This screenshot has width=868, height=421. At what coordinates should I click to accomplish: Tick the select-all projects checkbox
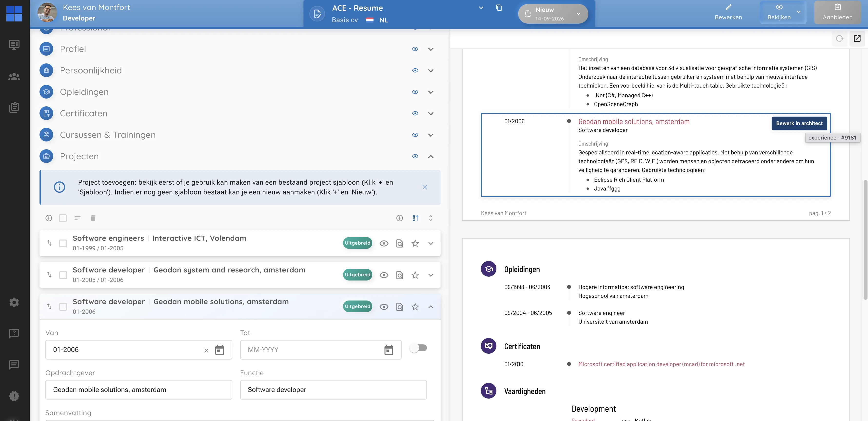pos(63,218)
